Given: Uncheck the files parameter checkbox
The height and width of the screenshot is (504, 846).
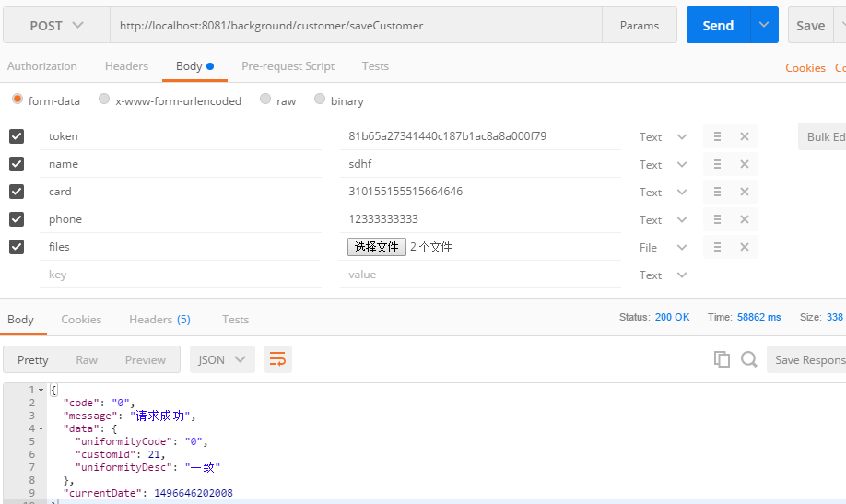Looking at the screenshot, I should [x=17, y=247].
